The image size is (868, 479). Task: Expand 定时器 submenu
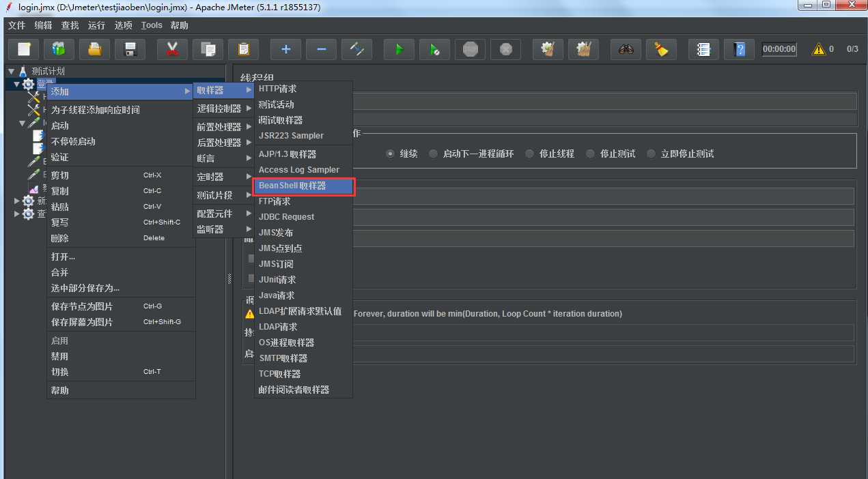click(224, 177)
